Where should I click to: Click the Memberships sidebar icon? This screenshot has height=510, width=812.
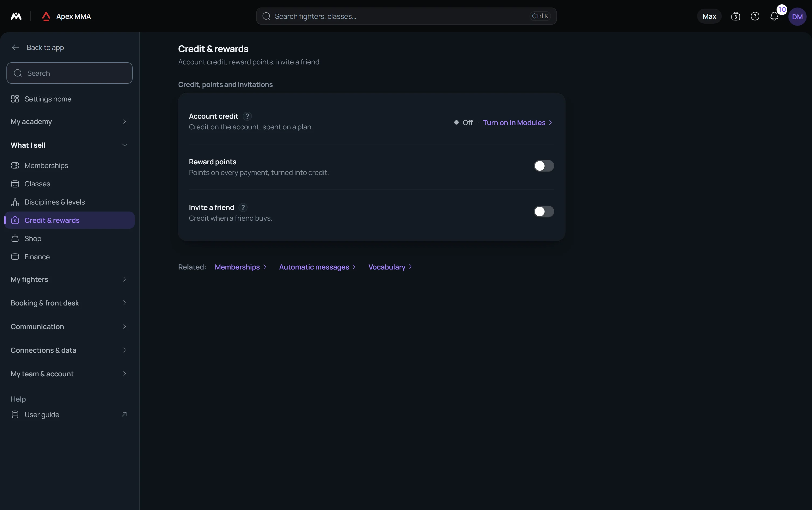[15, 166]
